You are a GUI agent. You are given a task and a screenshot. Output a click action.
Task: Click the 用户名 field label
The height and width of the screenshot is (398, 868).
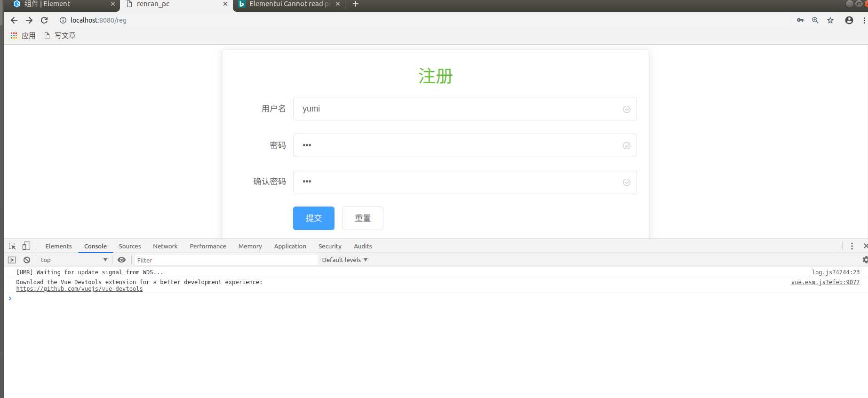(273, 109)
